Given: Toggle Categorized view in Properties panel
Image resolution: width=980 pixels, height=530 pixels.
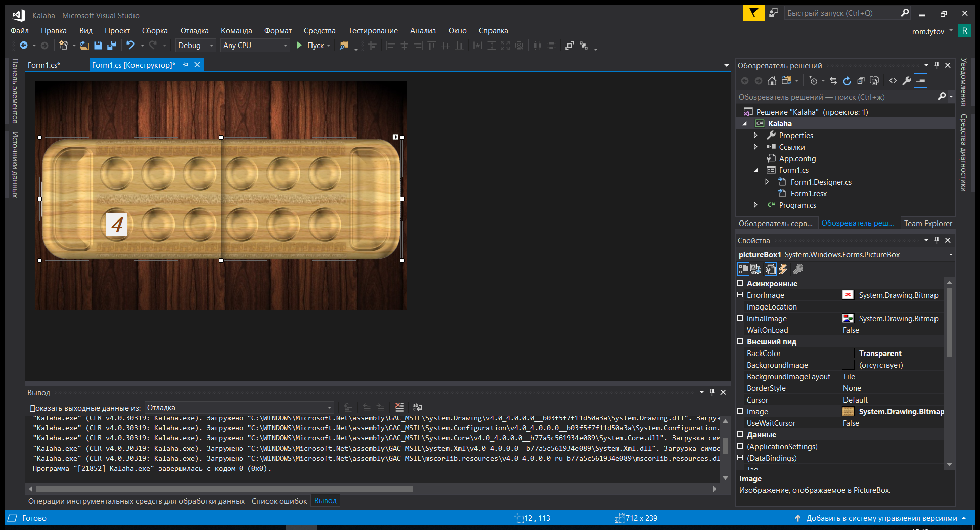Looking at the screenshot, I should [743, 269].
